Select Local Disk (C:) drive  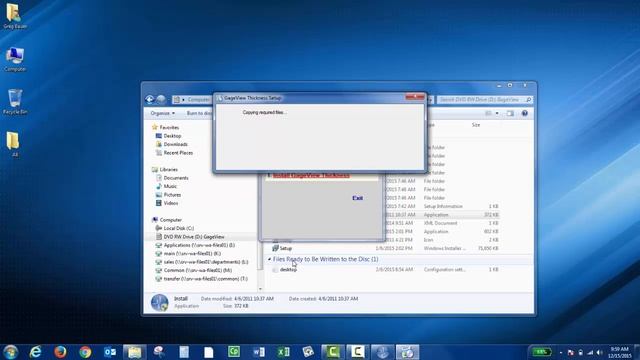(x=178, y=228)
